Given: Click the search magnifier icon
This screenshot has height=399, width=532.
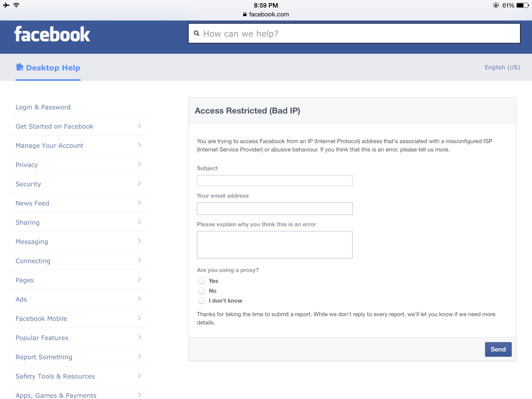Looking at the screenshot, I should coord(197,34).
